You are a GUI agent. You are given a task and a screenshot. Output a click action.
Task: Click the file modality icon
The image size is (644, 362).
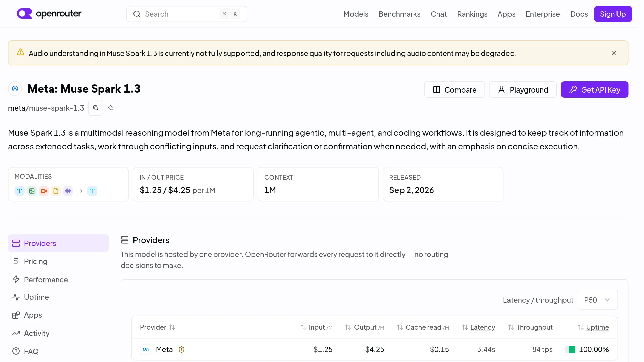tap(56, 191)
